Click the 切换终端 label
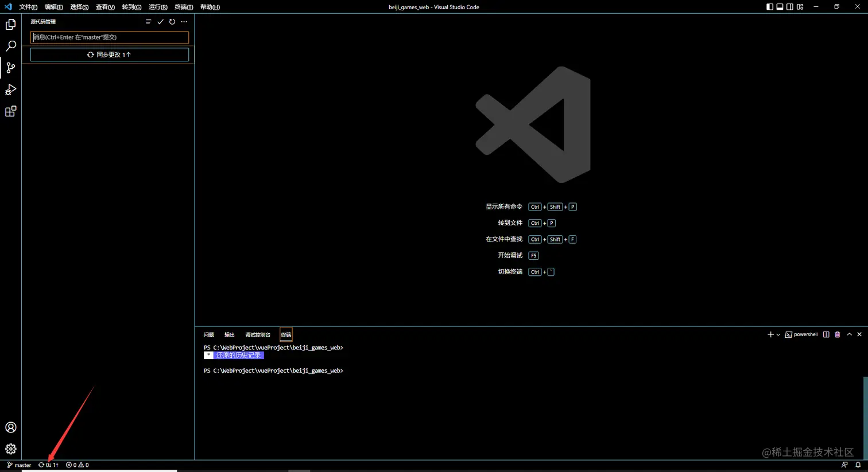Screen dimensions: 868x472 510,272
